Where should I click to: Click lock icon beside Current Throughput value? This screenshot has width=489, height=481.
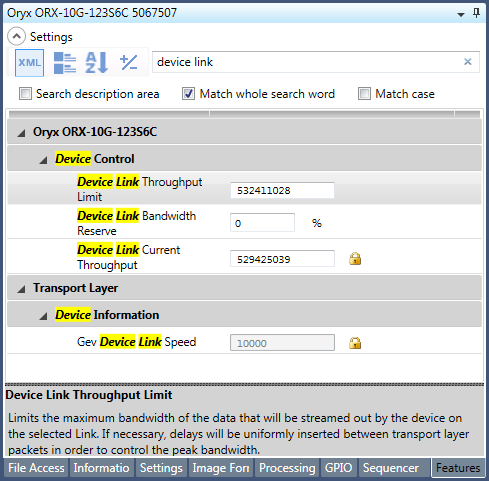(355, 259)
